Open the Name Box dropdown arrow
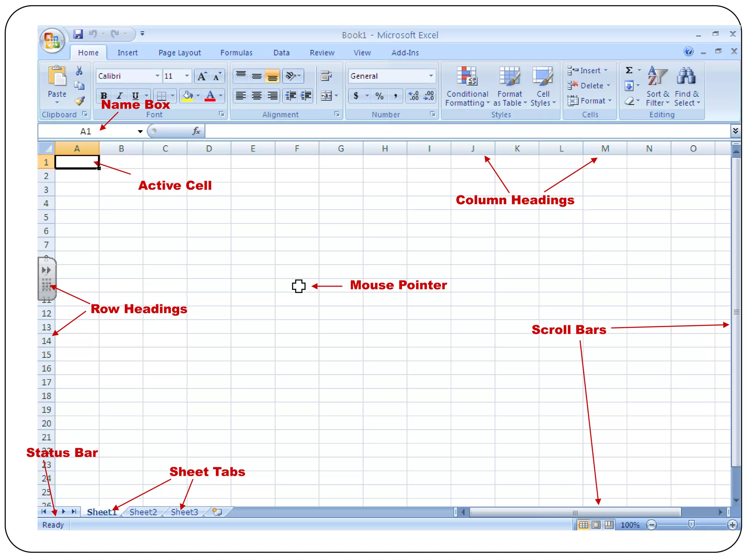This screenshot has height=560, width=747. tap(140, 131)
